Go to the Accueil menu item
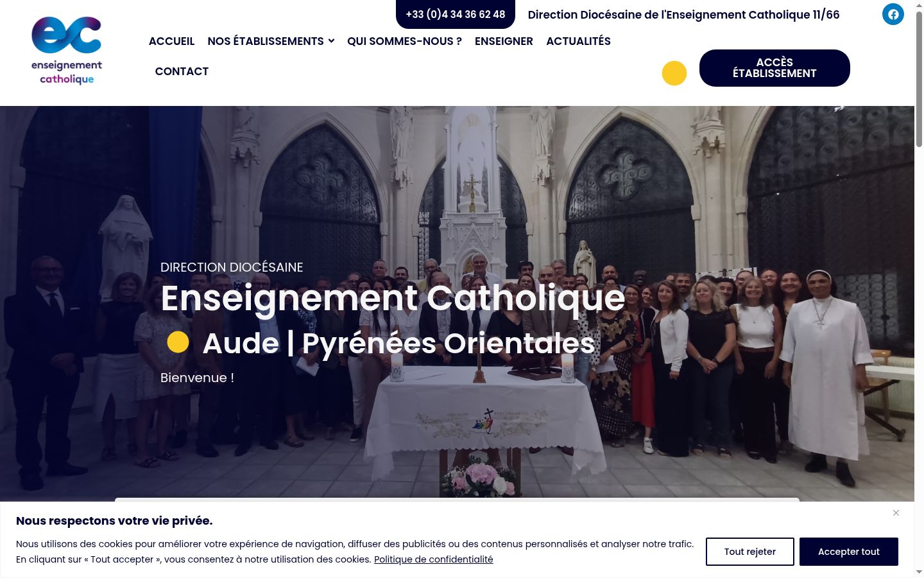 pos(171,41)
